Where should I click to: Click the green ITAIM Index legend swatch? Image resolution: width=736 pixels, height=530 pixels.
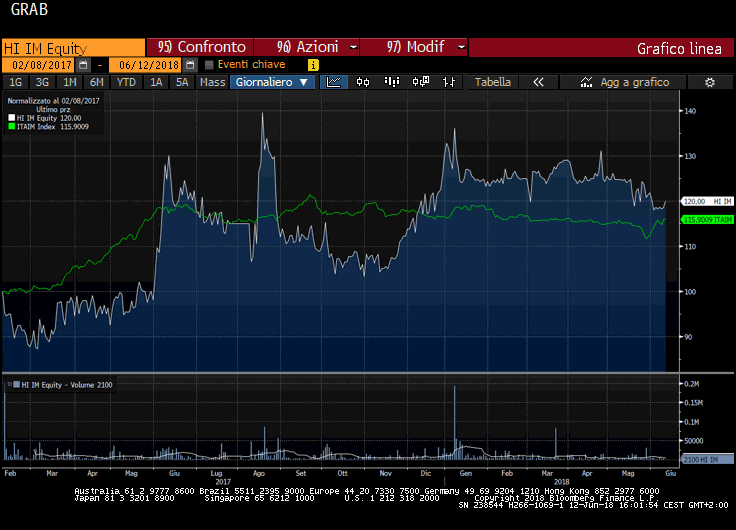pyautogui.click(x=11, y=126)
